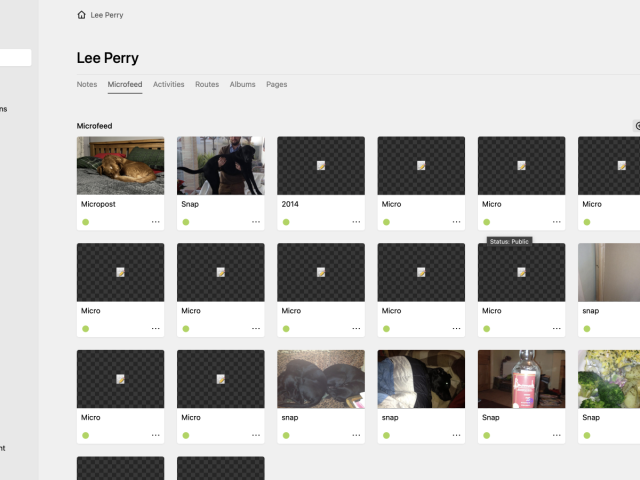The image size is (640, 480).
Task: Open options dots of the bottle Snap card
Action: (557, 435)
